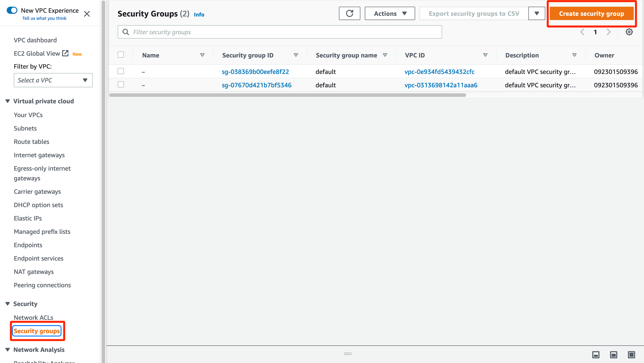Screen dimensions: 644x363
Task: Open the Info link beside Security Groups
Action: point(199,14)
